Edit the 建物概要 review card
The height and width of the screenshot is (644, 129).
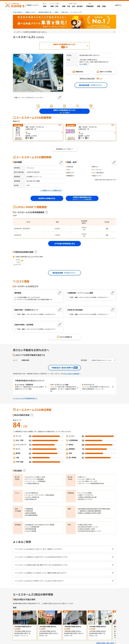pyautogui.click(x=60, y=292)
